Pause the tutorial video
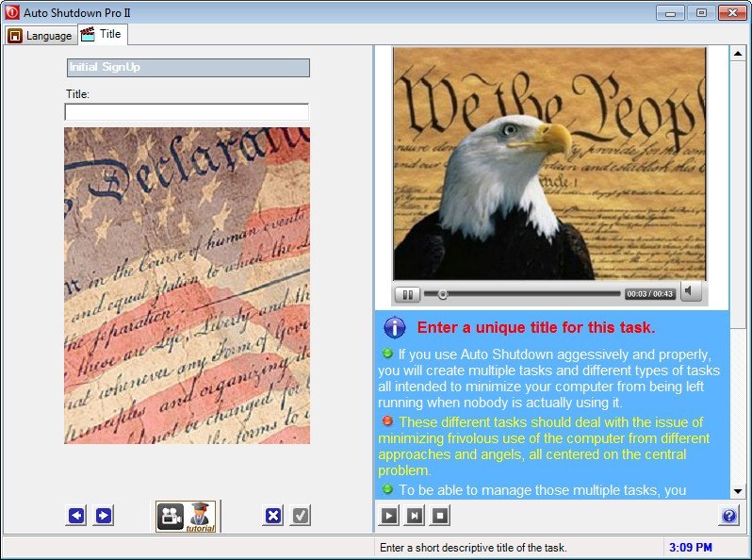Viewport: 752px width, 560px height. click(408, 294)
